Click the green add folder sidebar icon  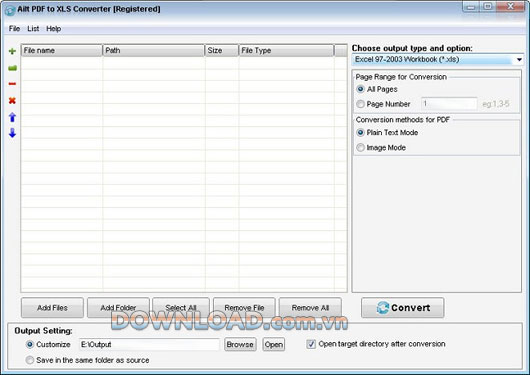click(12, 68)
